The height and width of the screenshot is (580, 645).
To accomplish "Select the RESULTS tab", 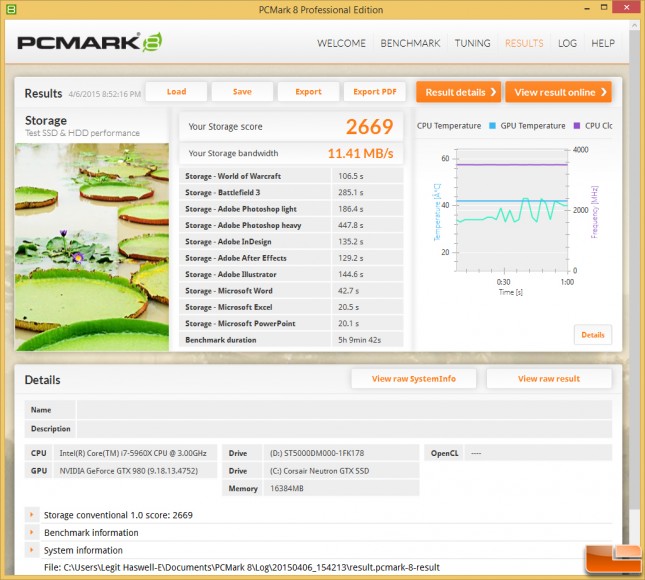I will 524,43.
